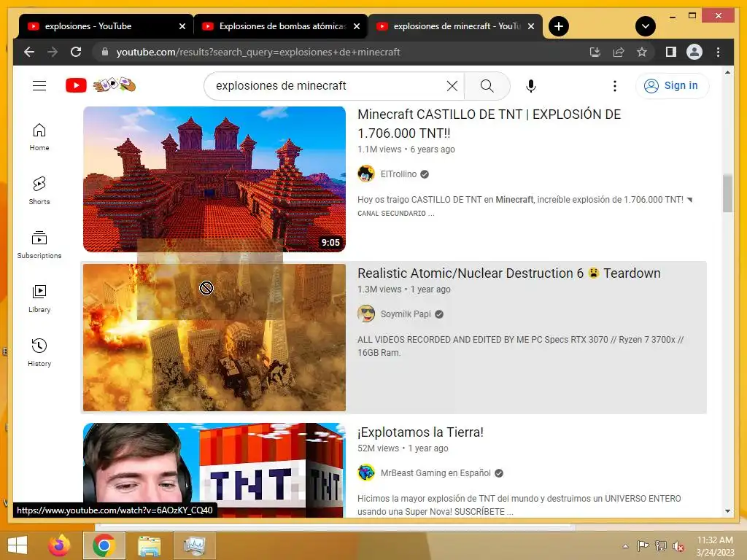Switch to 'Explosiones de bombas atómicas' tab

coord(281,26)
